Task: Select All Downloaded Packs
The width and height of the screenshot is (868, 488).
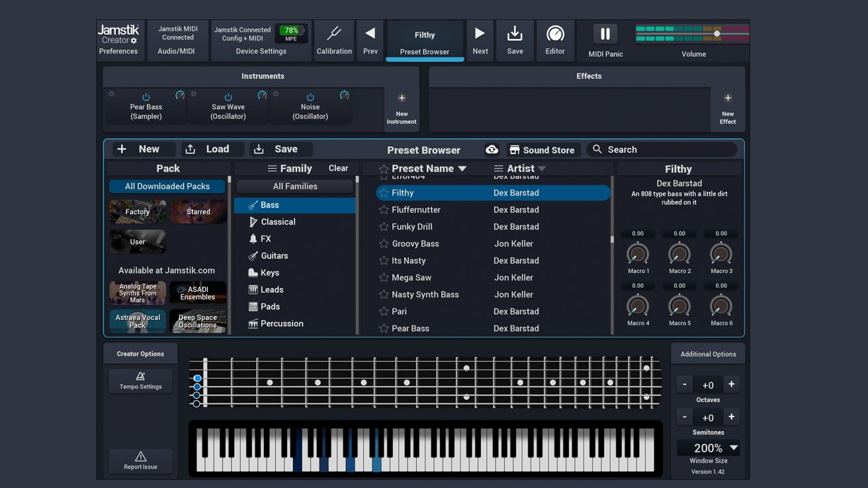Action: [167, 186]
